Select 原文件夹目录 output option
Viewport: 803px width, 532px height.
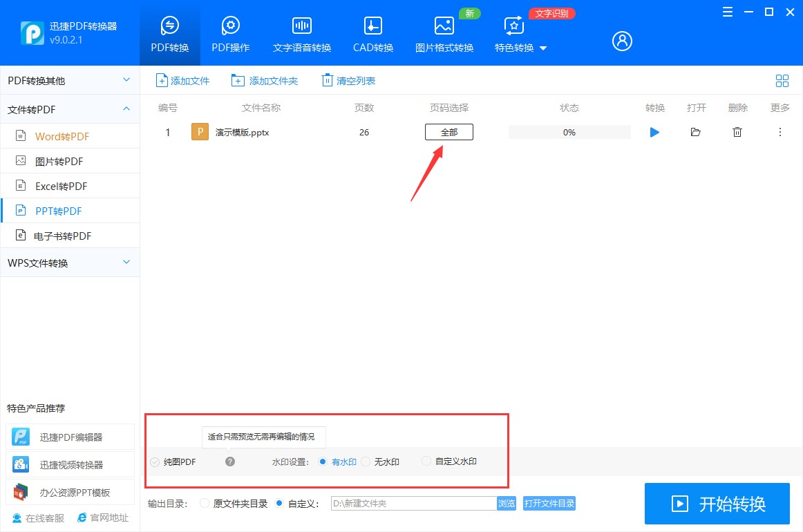[205, 503]
